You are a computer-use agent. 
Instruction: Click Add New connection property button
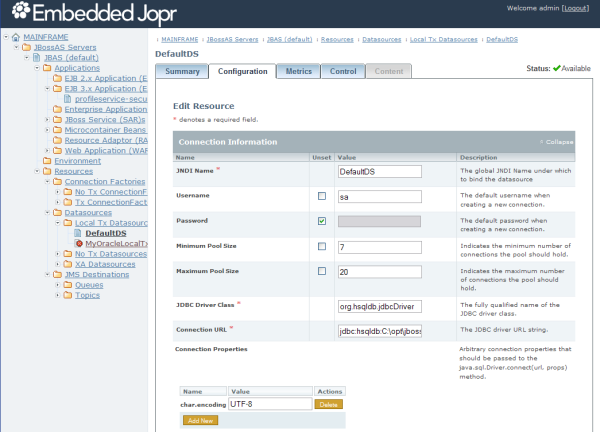[201, 421]
